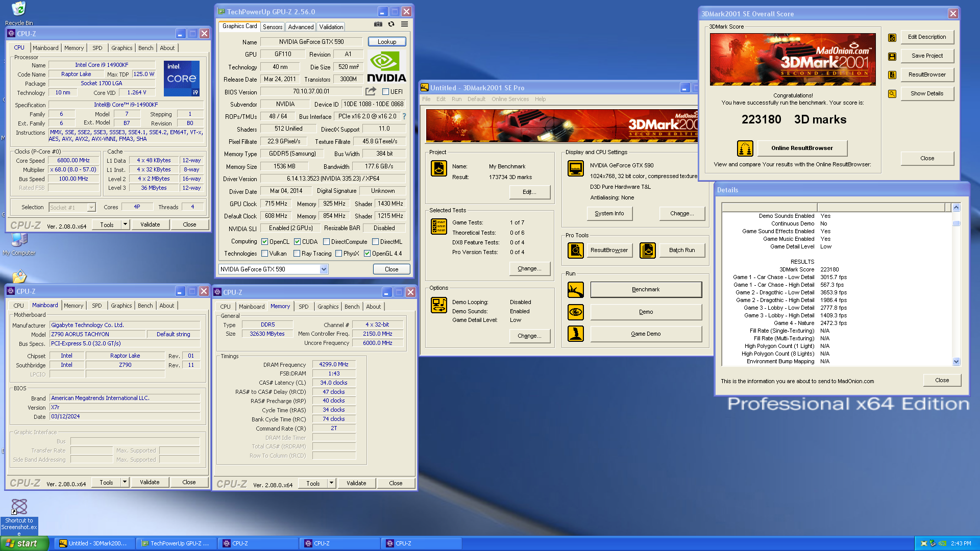Click the Details list scrollbar thumb
Screen dimensions: 980x551
(956, 223)
